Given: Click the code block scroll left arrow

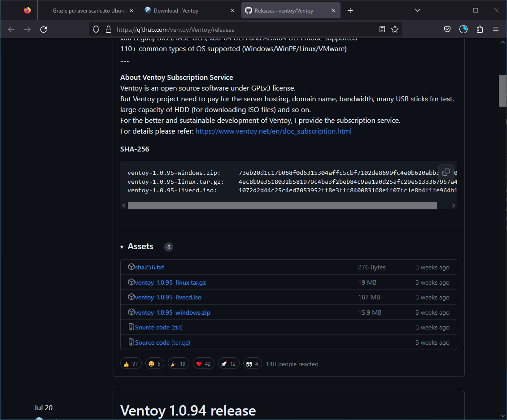Looking at the screenshot, I should pyautogui.click(x=124, y=205).
